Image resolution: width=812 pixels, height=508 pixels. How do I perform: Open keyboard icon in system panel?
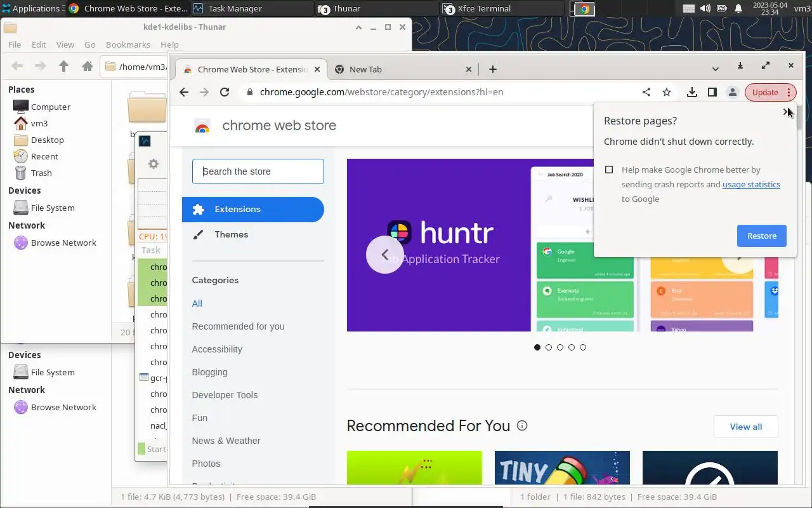click(689, 9)
